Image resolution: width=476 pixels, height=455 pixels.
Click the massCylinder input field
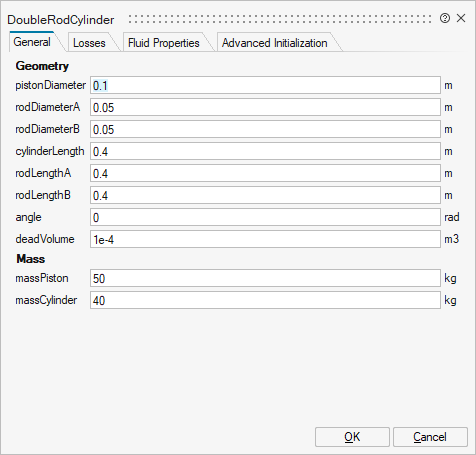coord(265,300)
